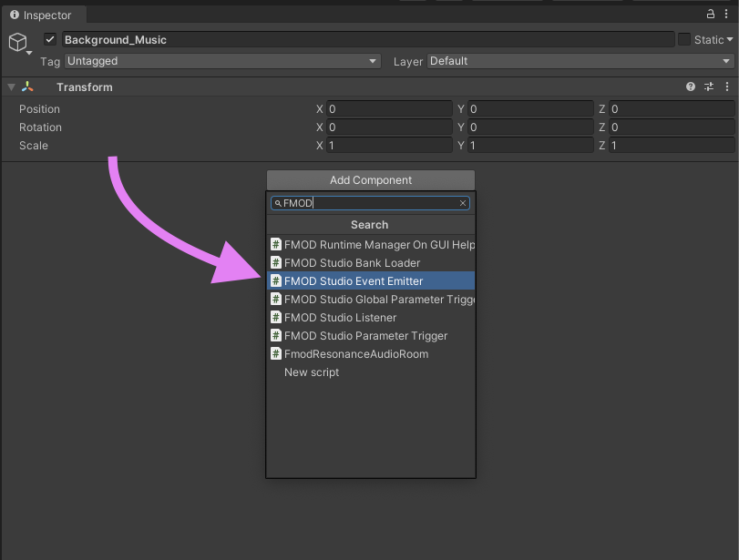739x560 pixels.
Task: Open the Inspector panel's three-dot menu
Action: pyautogui.click(x=728, y=15)
